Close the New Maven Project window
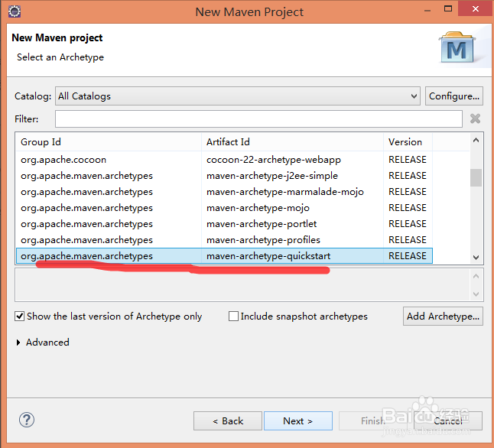 (x=476, y=9)
